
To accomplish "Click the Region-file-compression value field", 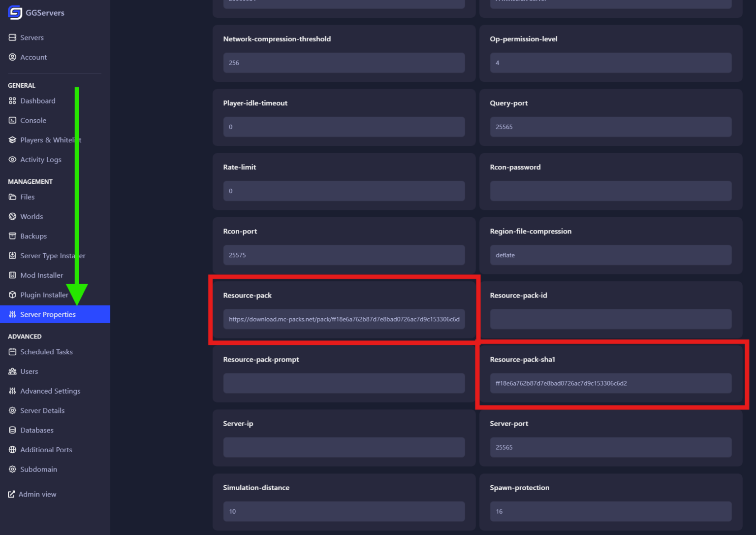I will pyautogui.click(x=610, y=255).
